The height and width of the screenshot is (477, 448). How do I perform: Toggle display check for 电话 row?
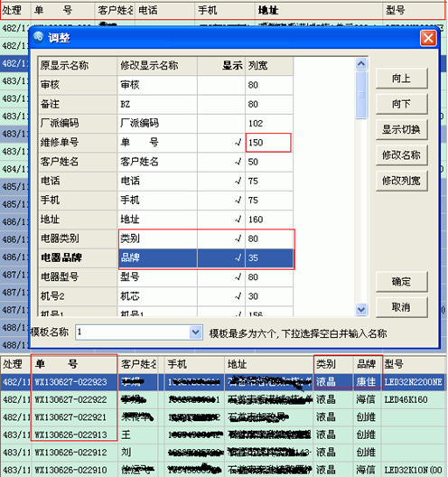coord(221,181)
